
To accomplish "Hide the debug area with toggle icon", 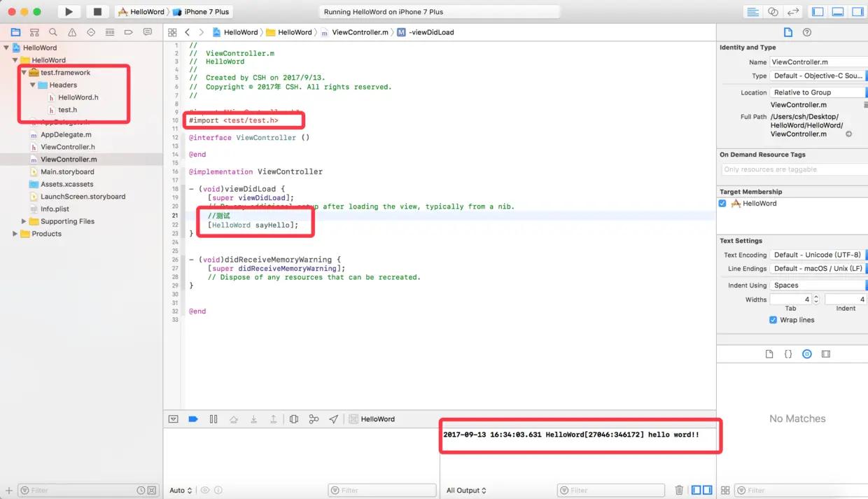I will coord(174,419).
